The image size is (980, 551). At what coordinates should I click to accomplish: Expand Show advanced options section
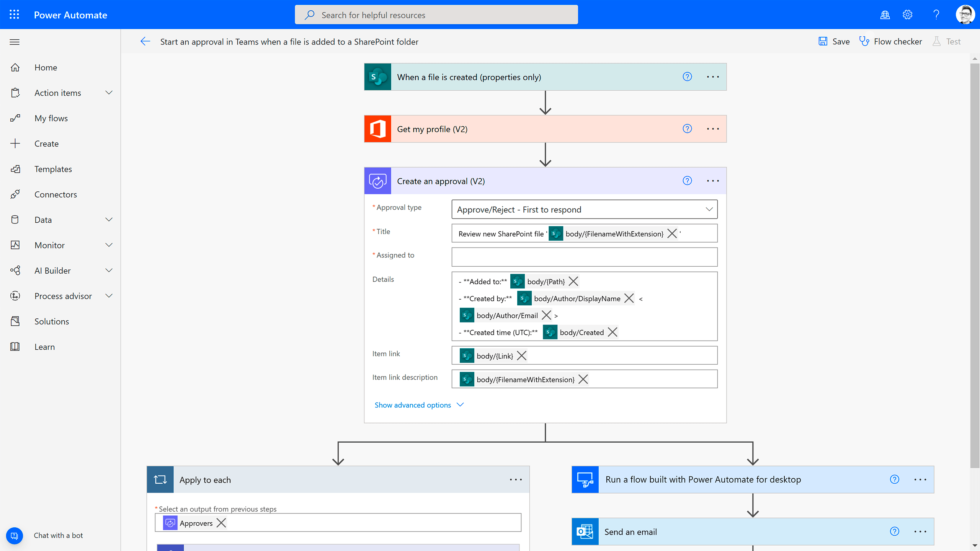pyautogui.click(x=419, y=404)
